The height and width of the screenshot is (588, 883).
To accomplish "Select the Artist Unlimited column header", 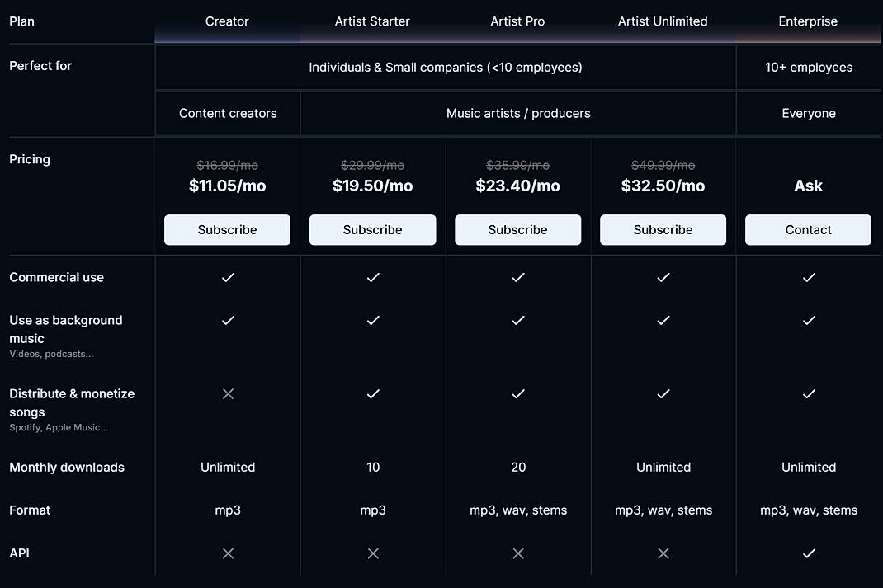I will [x=663, y=21].
